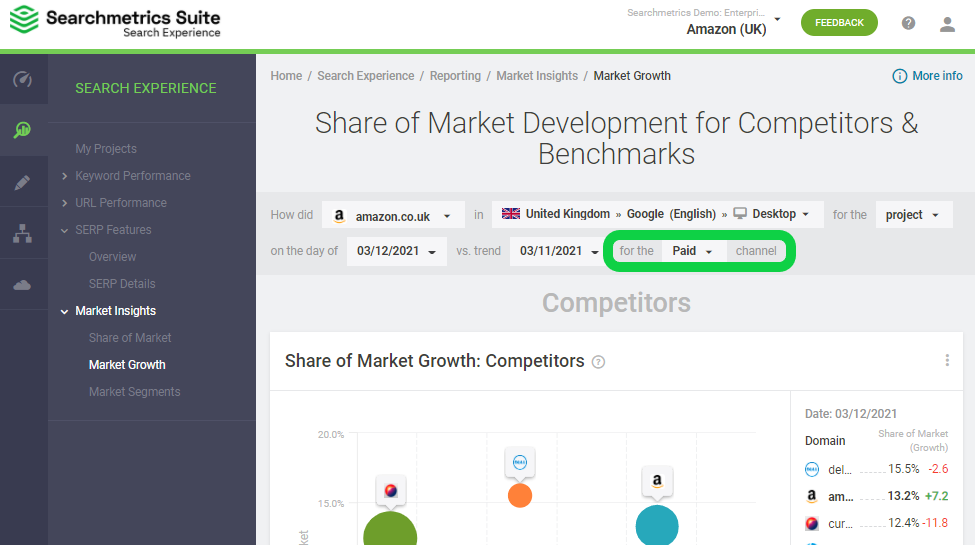Viewport: 975px width, 545px height.
Task: Click the Domain column header
Action: click(x=825, y=440)
